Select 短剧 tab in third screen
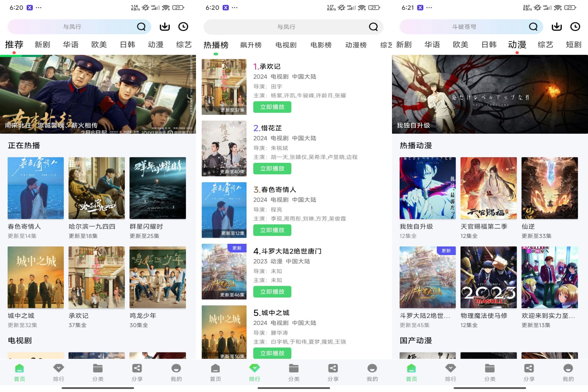The width and height of the screenshot is (588, 392). [573, 45]
